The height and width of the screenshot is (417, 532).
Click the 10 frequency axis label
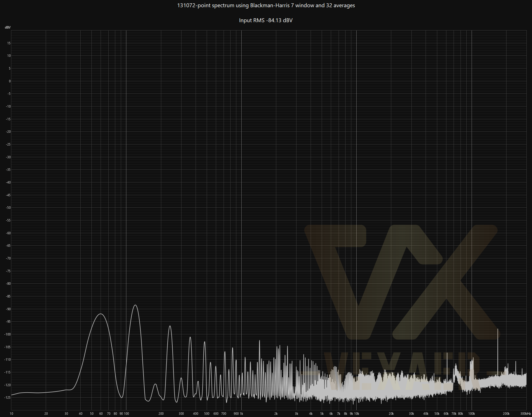[11, 414]
